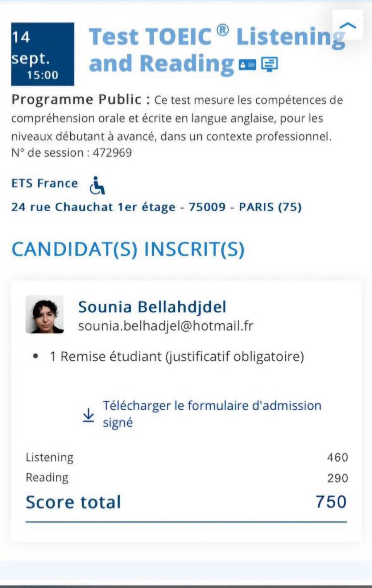Click the download arrow icon
The height and width of the screenshot is (588, 372).
88,415
